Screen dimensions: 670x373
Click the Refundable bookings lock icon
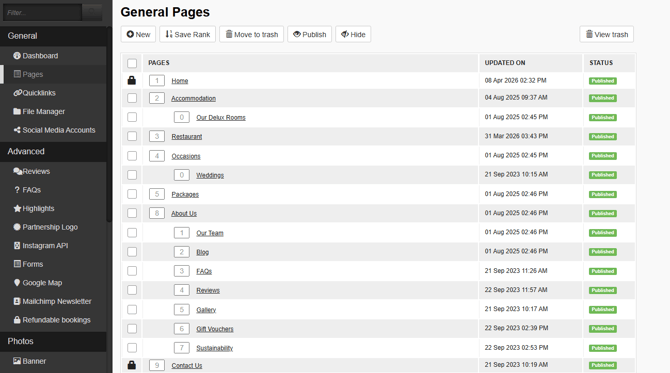click(17, 320)
